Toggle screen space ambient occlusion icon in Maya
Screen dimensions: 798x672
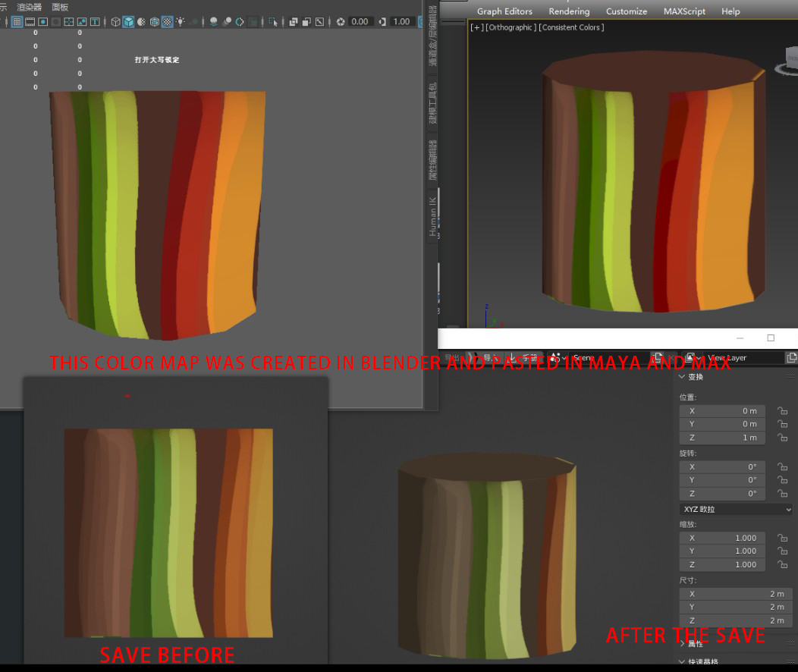[214, 22]
